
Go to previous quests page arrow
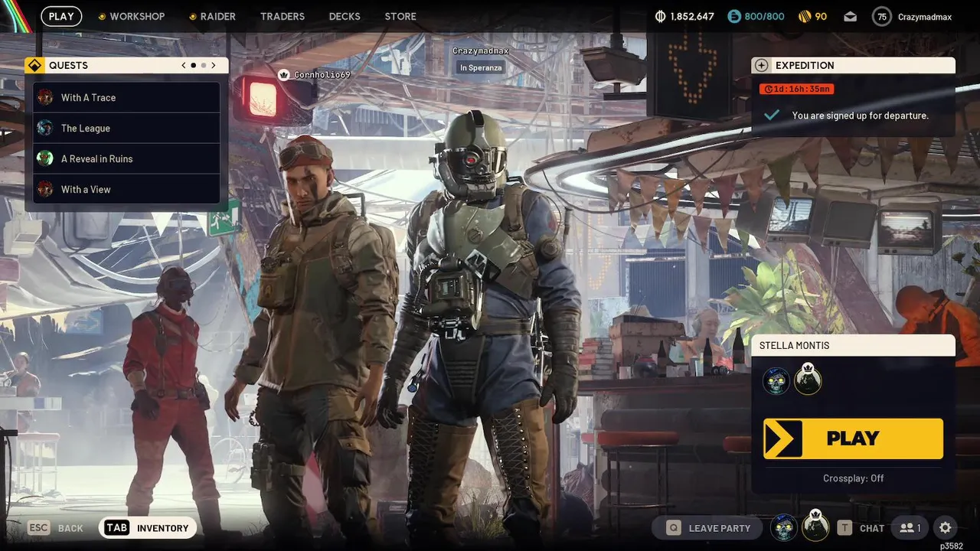[184, 65]
